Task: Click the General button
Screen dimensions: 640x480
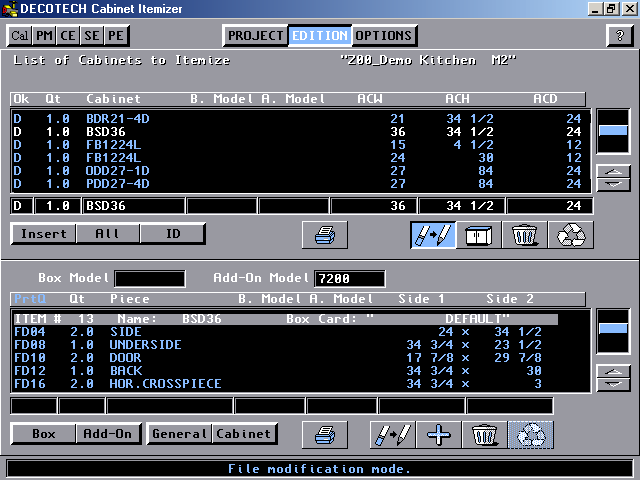Action: pyautogui.click(x=180, y=433)
